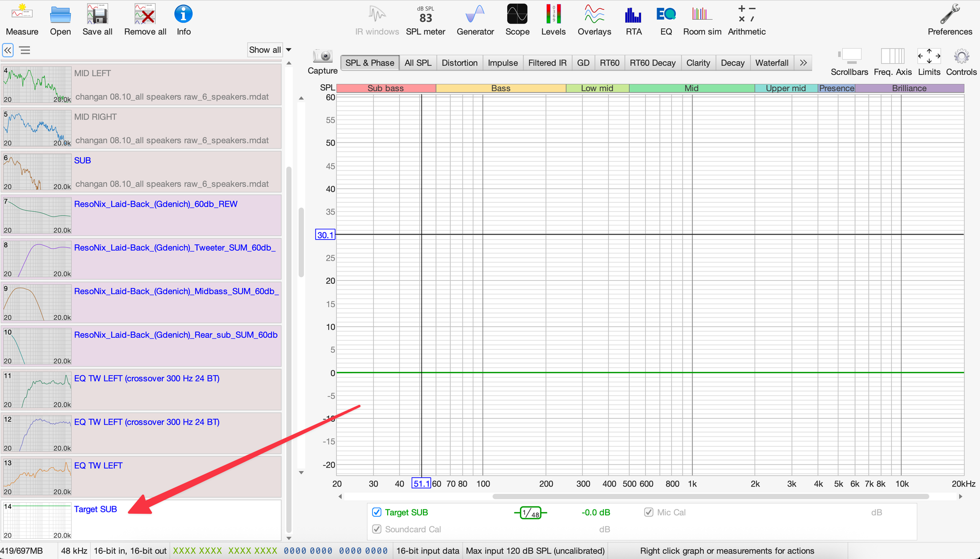Select the Target SUB measurement

[x=96, y=509]
